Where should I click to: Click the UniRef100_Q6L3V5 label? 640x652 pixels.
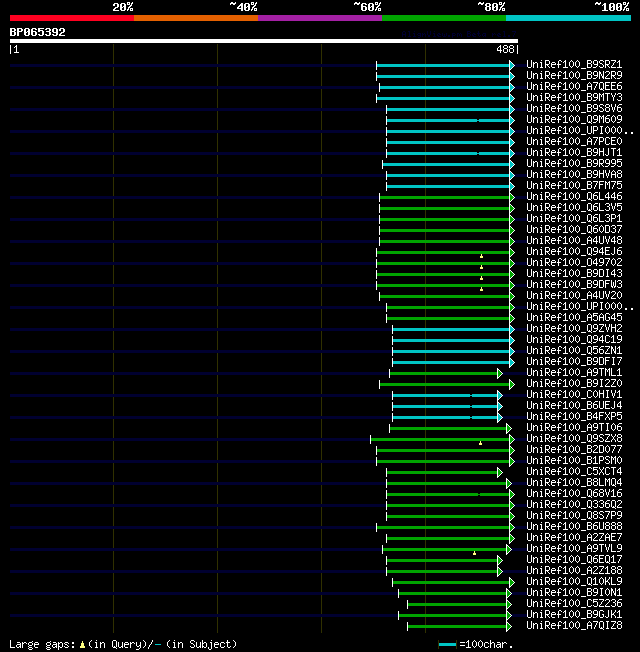click(x=574, y=207)
